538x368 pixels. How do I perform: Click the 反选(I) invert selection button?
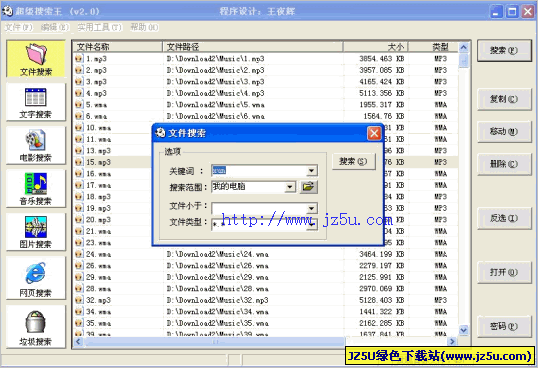tap(504, 218)
